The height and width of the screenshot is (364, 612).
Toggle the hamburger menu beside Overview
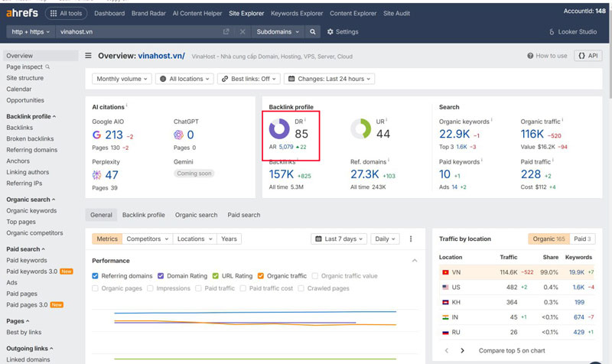tap(89, 56)
